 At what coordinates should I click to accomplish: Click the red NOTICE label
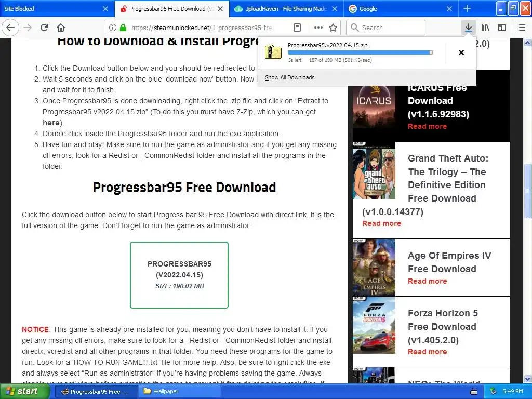[x=35, y=329]
